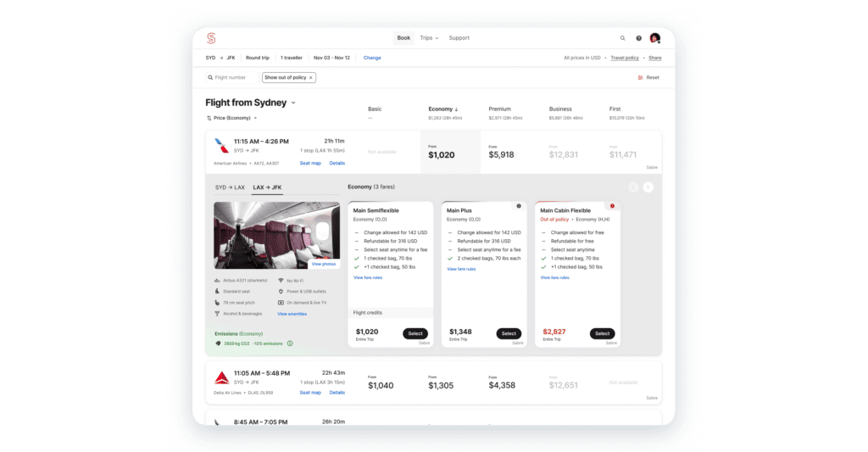This screenshot has height=452, width=868.
Task: Click the emissions info circle icon
Action: click(x=290, y=343)
